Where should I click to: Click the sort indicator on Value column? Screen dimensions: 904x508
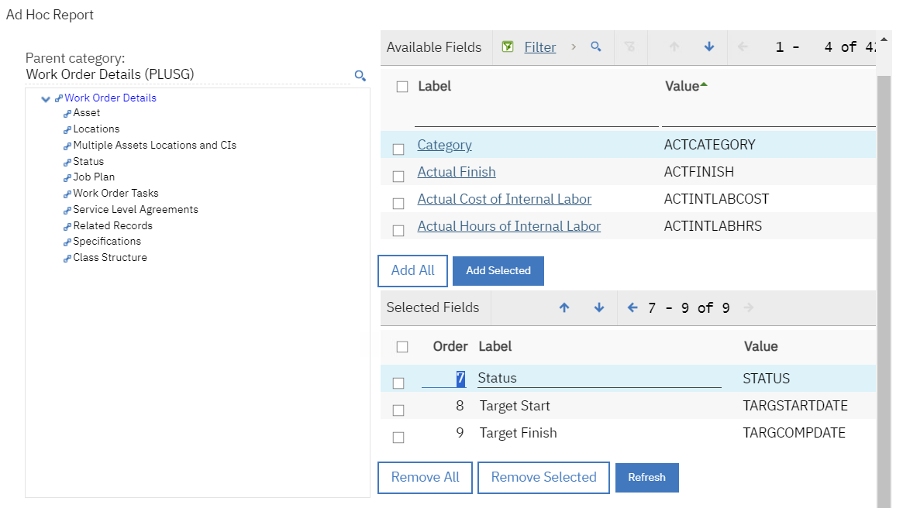704,85
